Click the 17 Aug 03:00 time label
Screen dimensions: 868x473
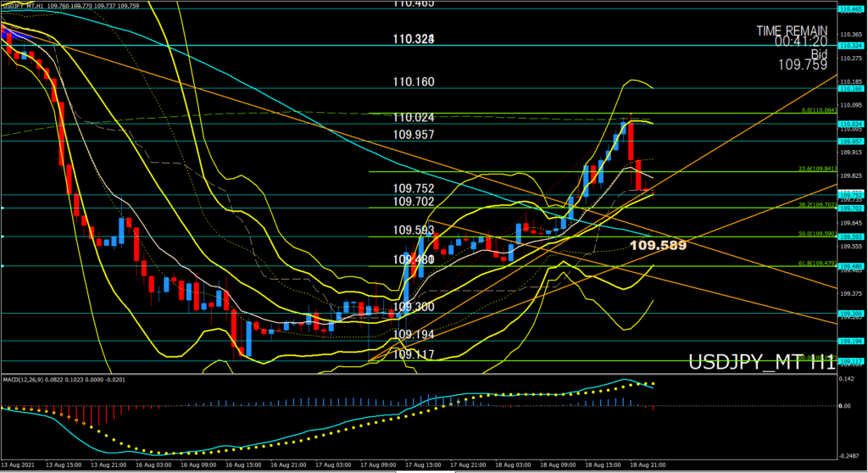click(x=333, y=465)
